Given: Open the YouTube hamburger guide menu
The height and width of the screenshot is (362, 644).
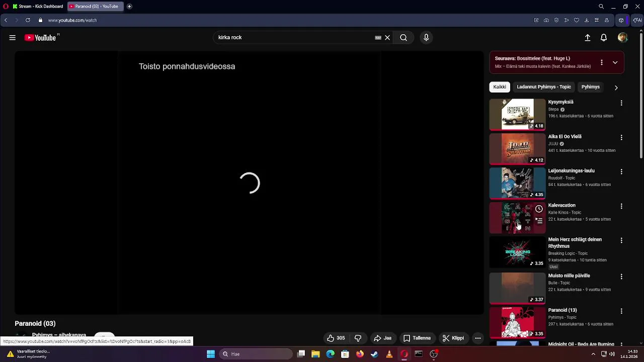Looking at the screenshot, I should pos(12,38).
